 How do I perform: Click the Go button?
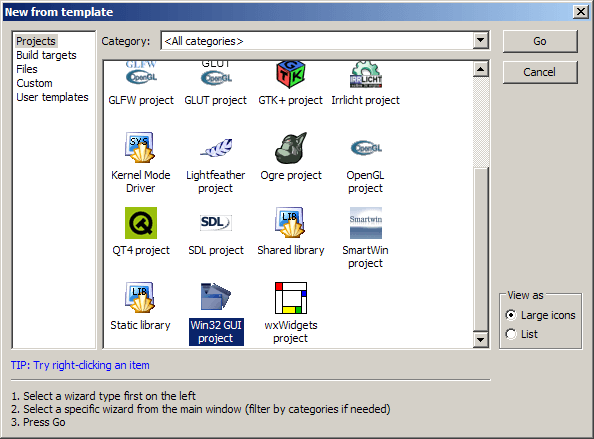540,41
